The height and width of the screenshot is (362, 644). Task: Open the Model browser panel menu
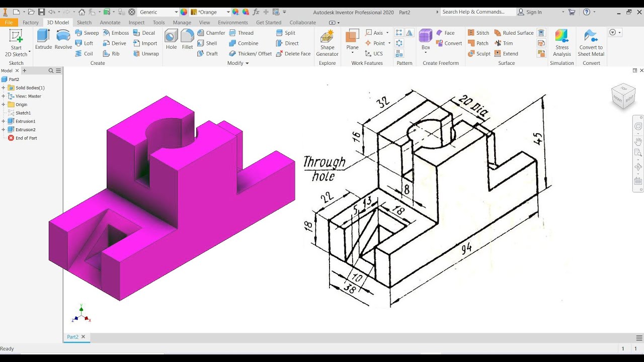(x=59, y=71)
